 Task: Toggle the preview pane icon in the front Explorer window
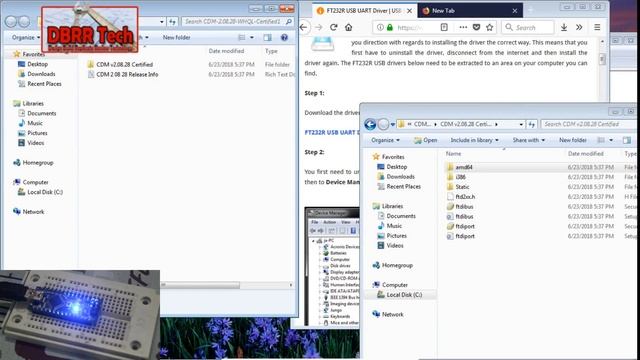click(627, 140)
